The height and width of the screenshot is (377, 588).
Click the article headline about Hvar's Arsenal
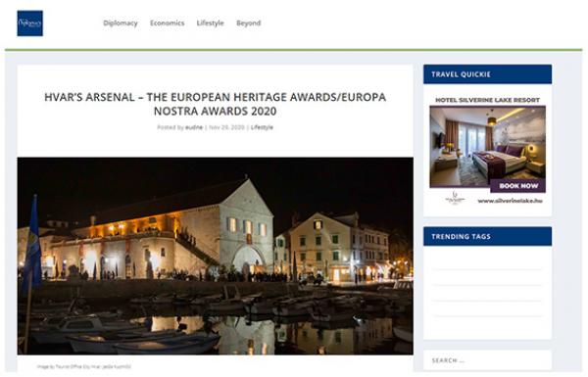216,104
